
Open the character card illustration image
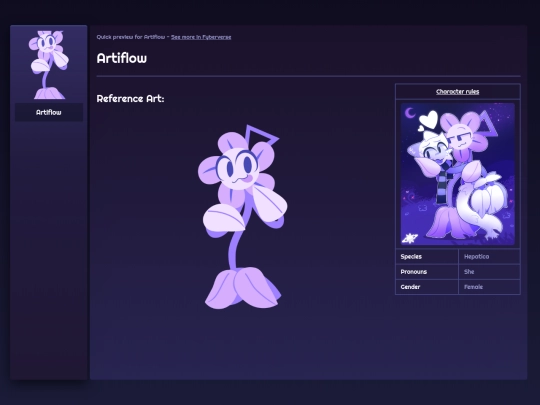458,174
